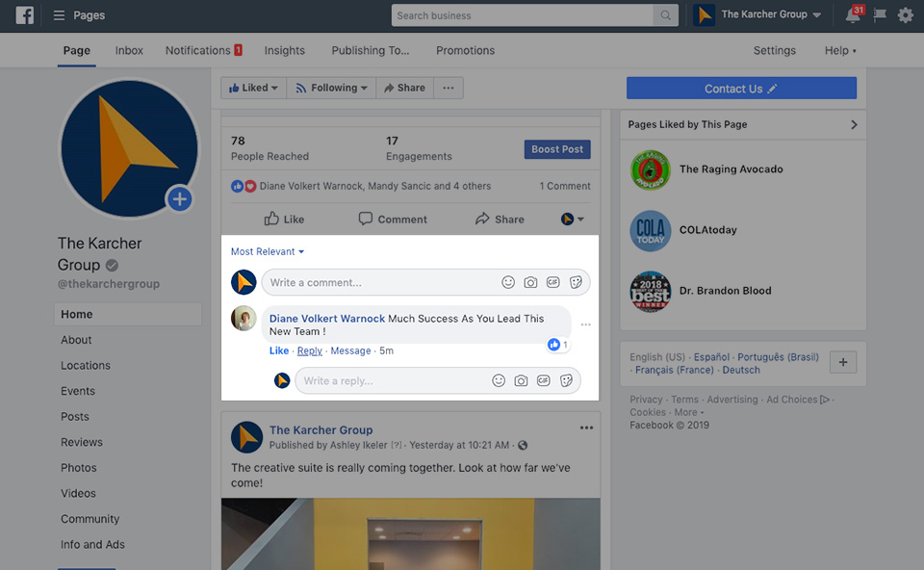The width and height of the screenshot is (924, 570).
Task: Open the Promotions tab
Action: point(466,51)
